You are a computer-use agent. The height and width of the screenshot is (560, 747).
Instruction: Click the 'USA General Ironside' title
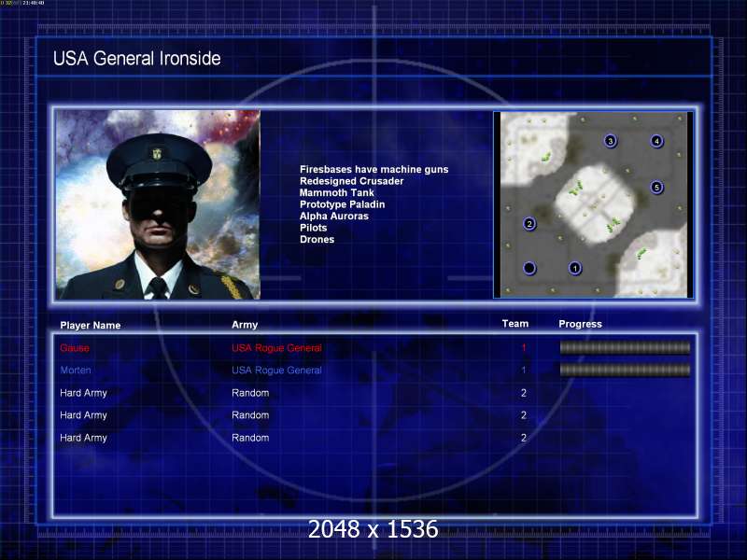click(136, 59)
